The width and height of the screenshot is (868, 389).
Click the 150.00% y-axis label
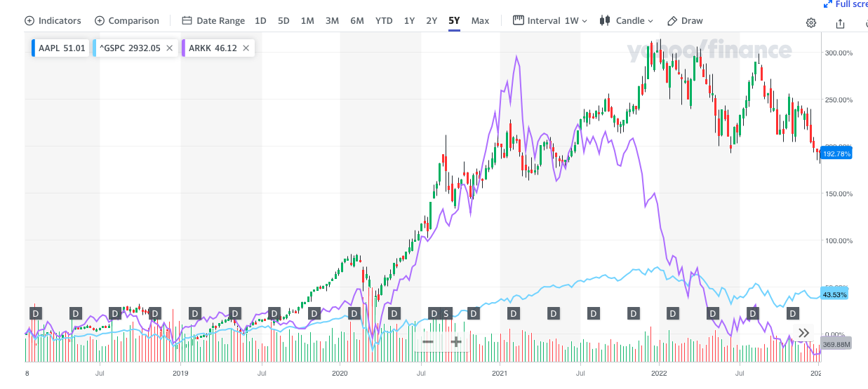point(839,193)
